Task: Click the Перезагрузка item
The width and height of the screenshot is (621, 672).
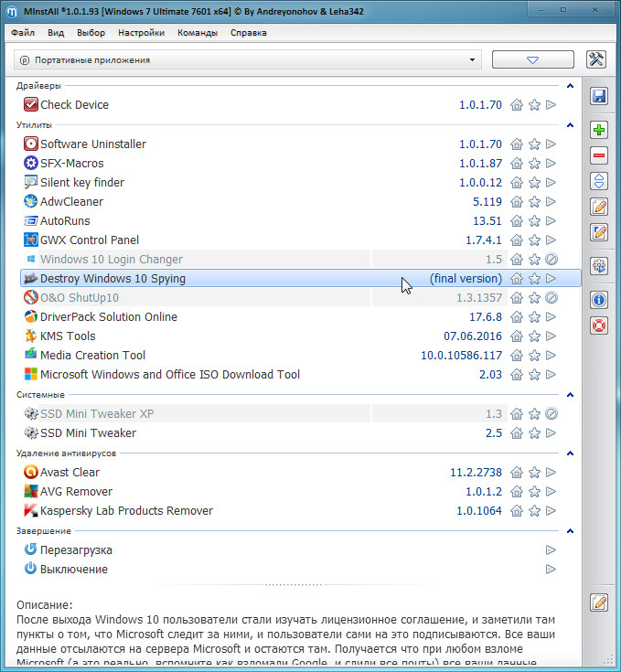Action: (x=76, y=549)
